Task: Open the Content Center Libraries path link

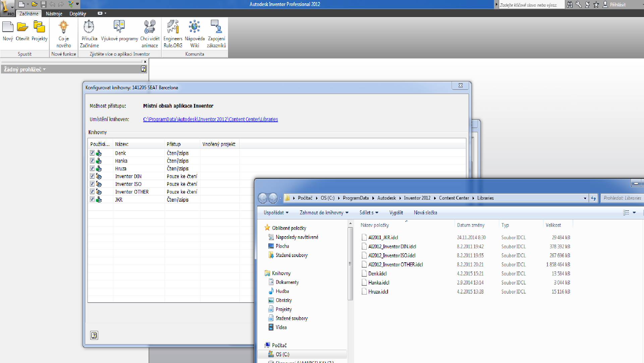Action: [210, 119]
